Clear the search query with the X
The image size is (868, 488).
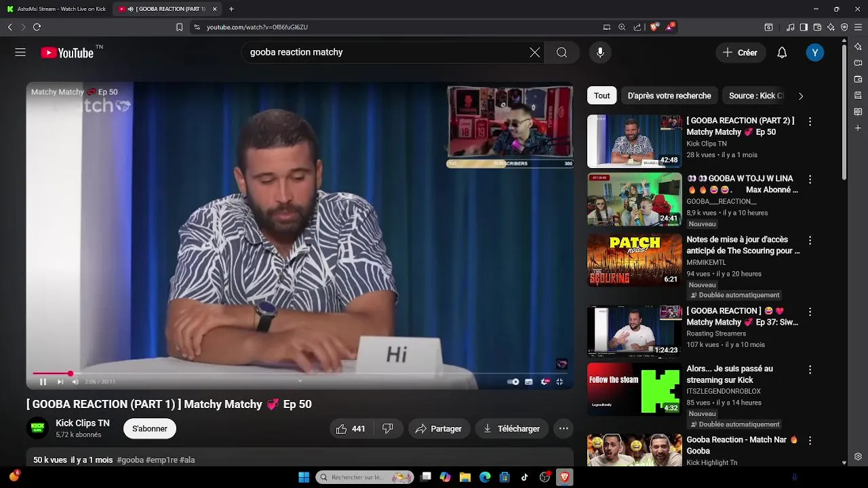point(535,52)
